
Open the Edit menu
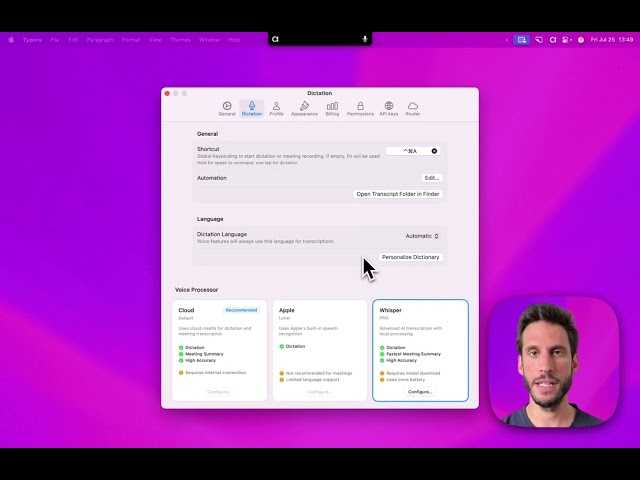(73, 40)
